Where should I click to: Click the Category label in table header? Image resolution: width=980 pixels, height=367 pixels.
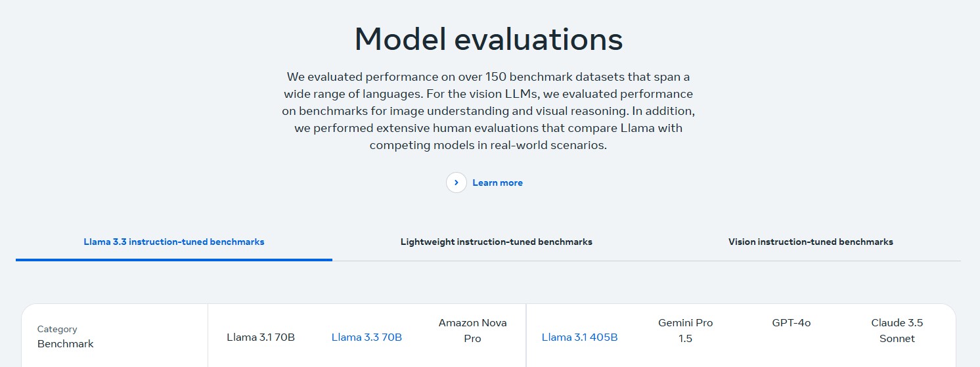[57, 329]
